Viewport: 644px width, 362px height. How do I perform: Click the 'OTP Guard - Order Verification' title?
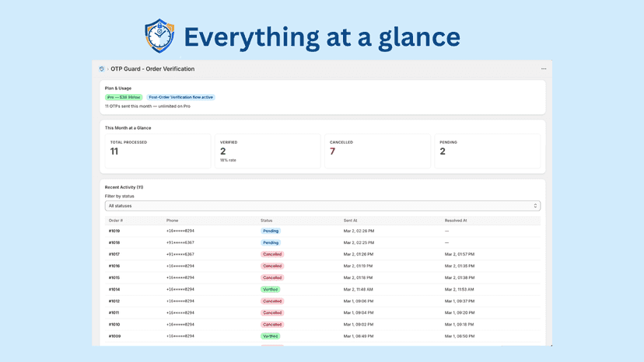(x=152, y=69)
